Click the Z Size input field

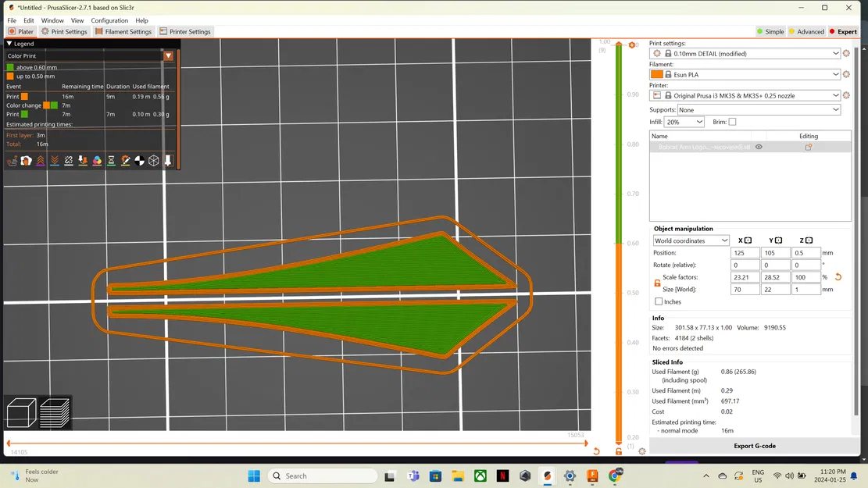click(805, 290)
